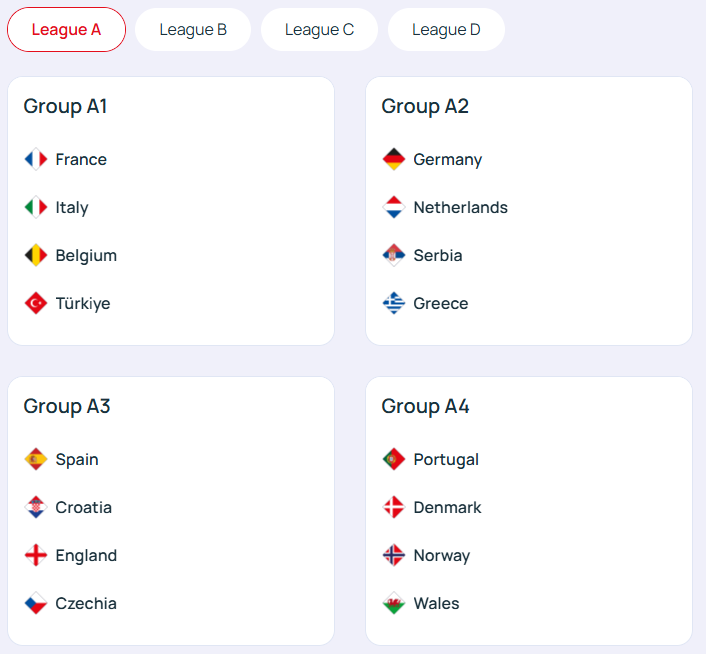Click the Belgium flag icon
Screen dimensions: 706x654
pos(36,255)
